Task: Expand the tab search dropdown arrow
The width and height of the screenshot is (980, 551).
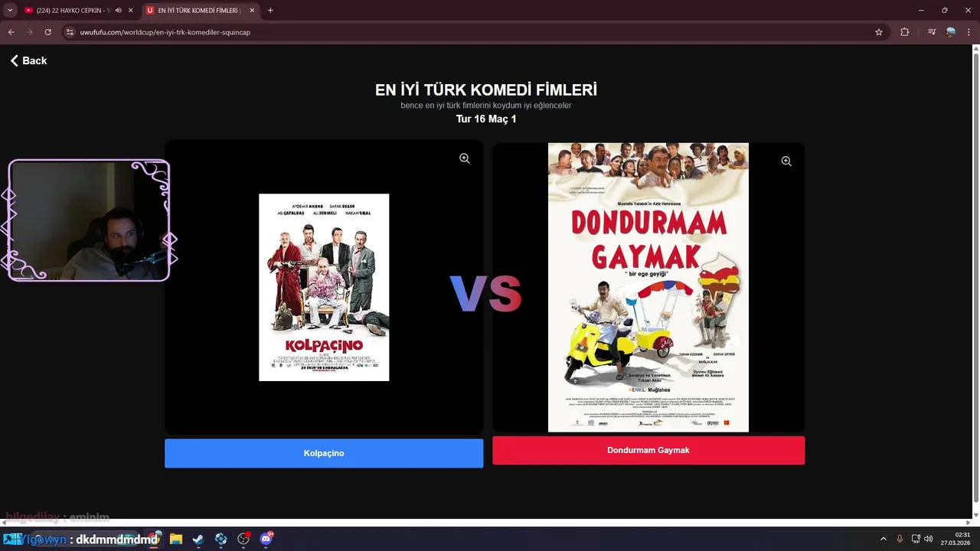Action: 10,10
